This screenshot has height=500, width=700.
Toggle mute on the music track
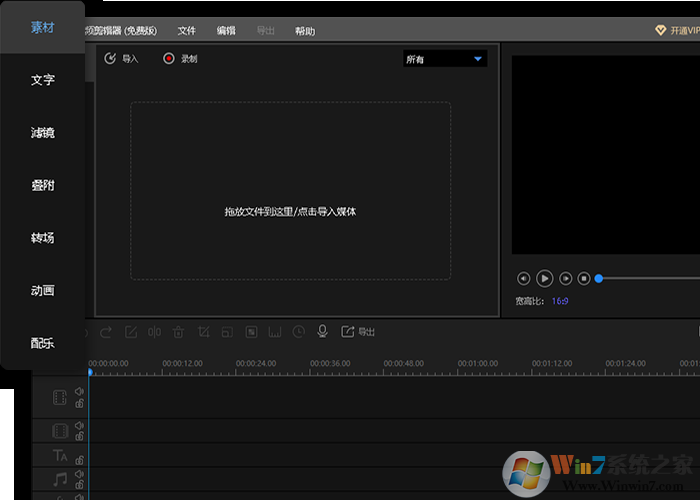[79, 474]
